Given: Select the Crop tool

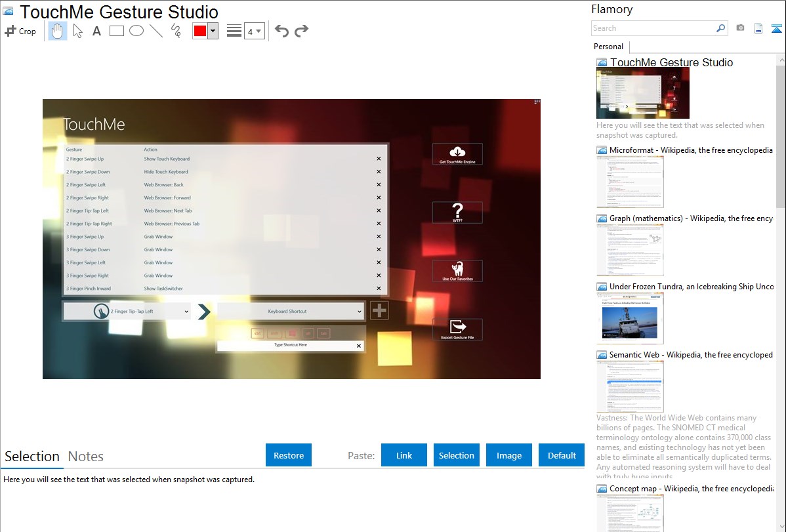Looking at the screenshot, I should click(20, 31).
